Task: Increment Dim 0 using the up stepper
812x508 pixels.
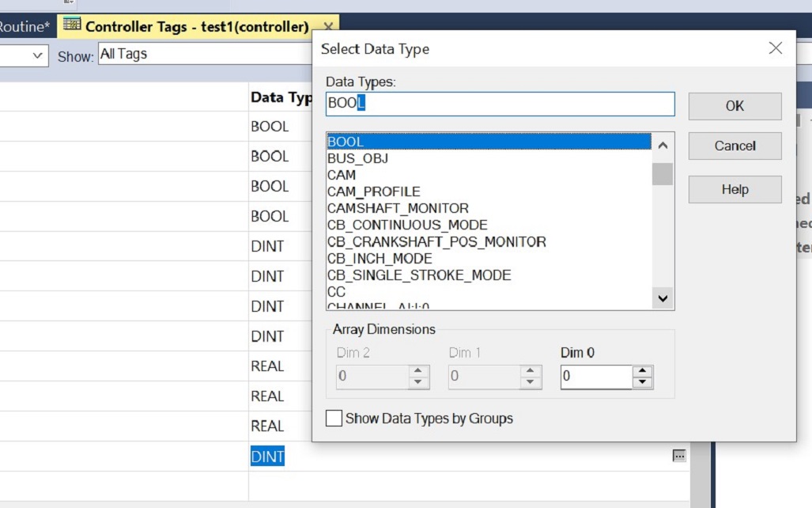Action: coord(641,372)
